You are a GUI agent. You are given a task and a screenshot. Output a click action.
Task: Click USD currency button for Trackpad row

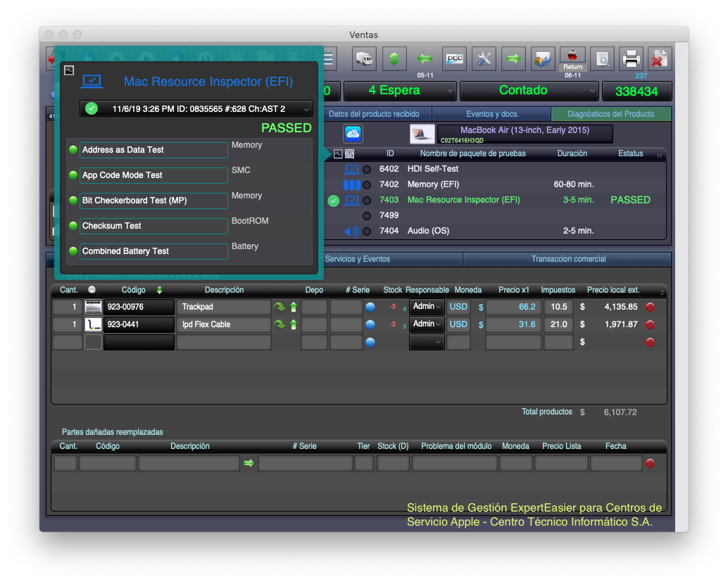pyautogui.click(x=458, y=307)
